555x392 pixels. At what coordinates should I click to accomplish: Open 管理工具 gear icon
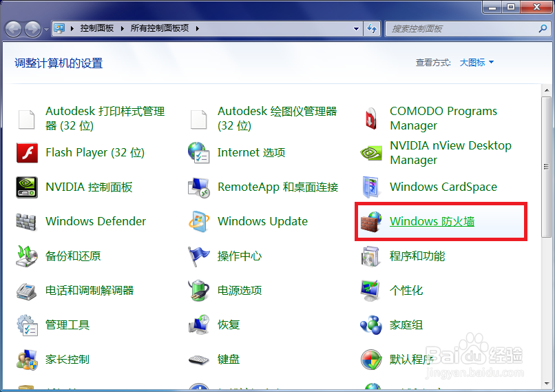coord(27,325)
